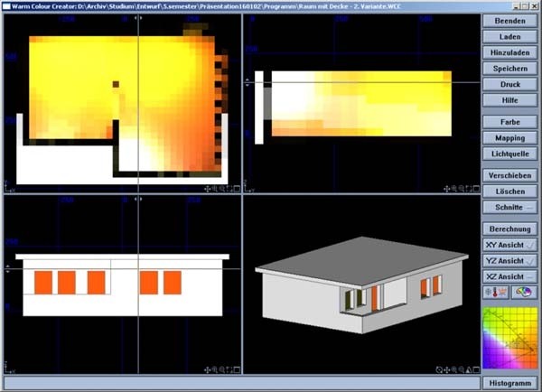Viewport: 542px width, 392px height.
Task: Click the pan icon in top-left viewport
Action: (x=208, y=189)
